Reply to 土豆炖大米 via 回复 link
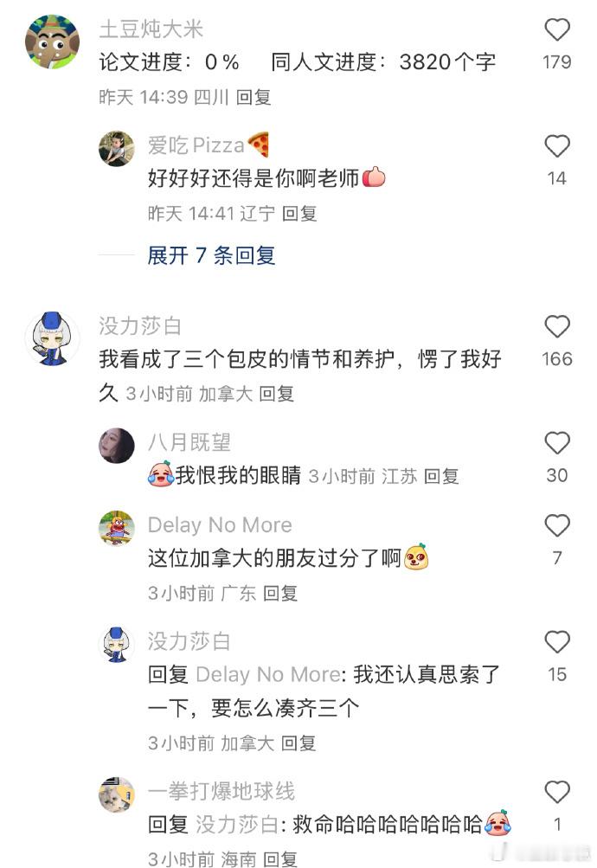597x868 pixels. pyautogui.click(x=254, y=98)
